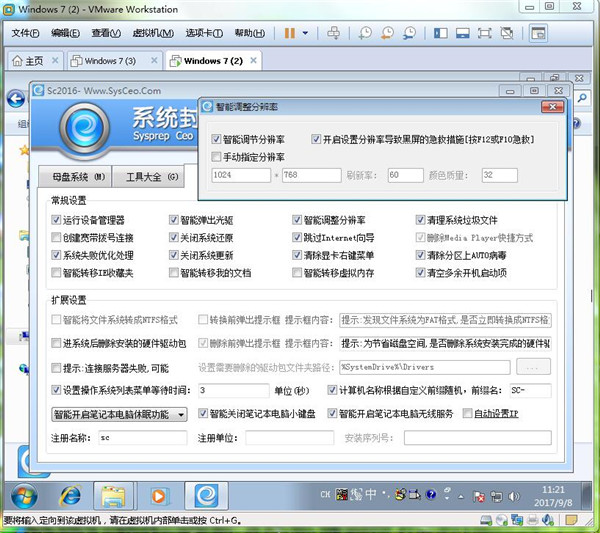
Task: Launch Internet Explorer from the taskbar
Action: [x=70, y=496]
